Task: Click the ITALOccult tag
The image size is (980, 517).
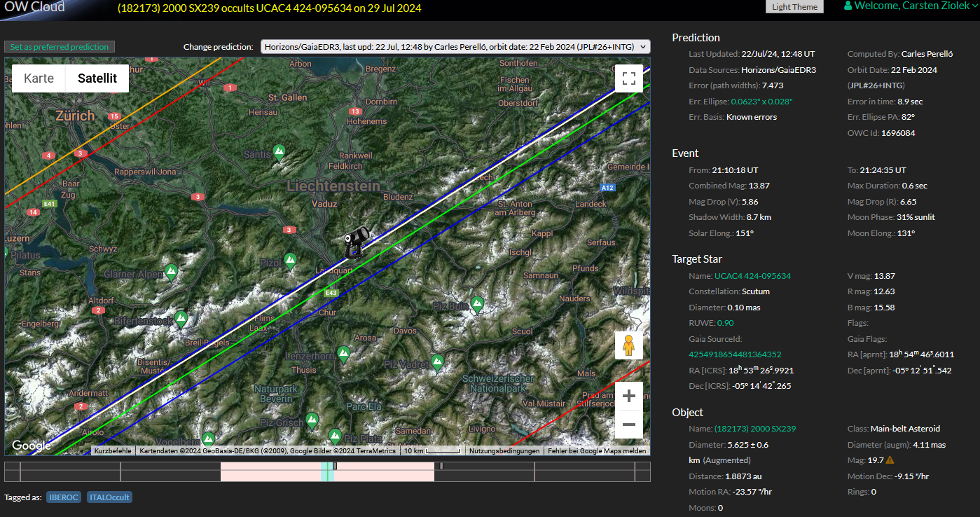Action: (109, 497)
